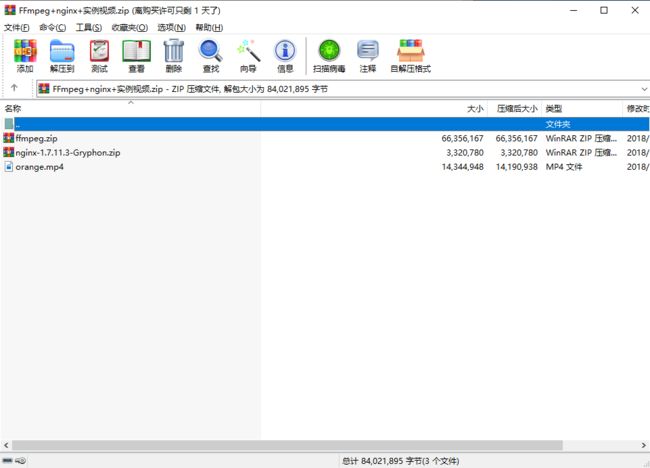650x468 pixels.
Task: Click the ffmpeg.zip file icon
Action: (8, 138)
